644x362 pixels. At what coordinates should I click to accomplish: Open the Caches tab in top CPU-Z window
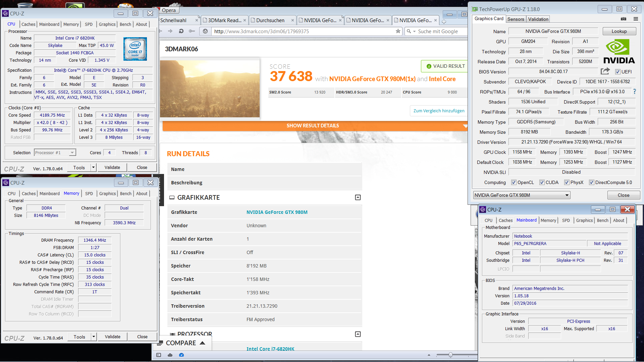pyautogui.click(x=28, y=24)
